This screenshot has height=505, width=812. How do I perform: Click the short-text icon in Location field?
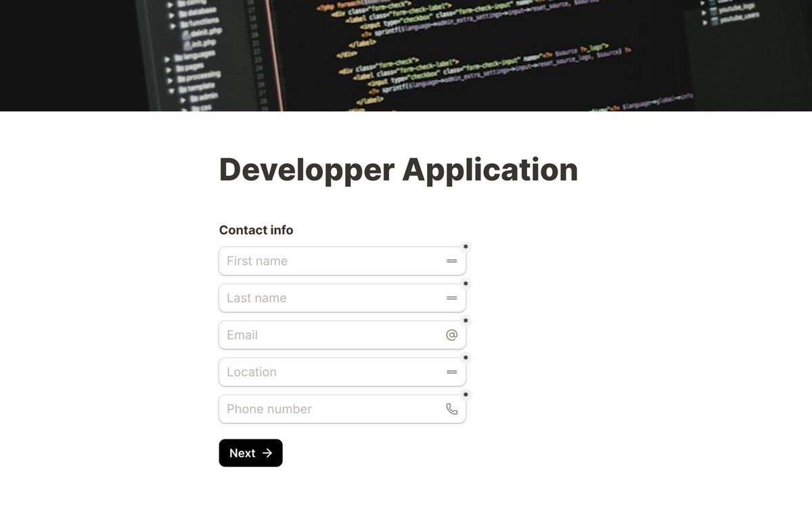coord(452,372)
